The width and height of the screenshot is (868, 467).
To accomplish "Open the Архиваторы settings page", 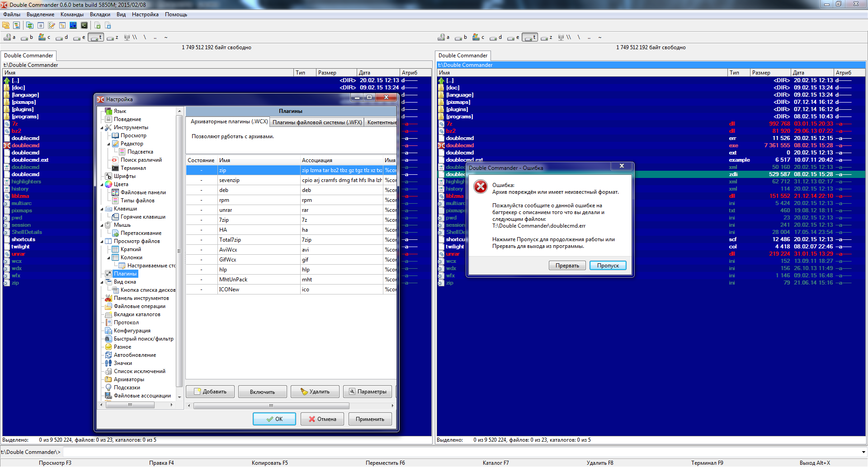I will tap(129, 379).
